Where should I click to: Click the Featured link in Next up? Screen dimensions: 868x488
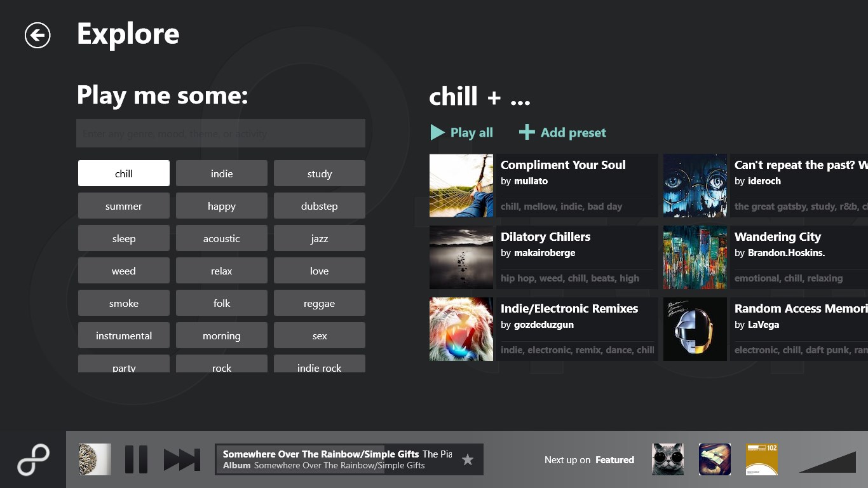click(x=614, y=460)
